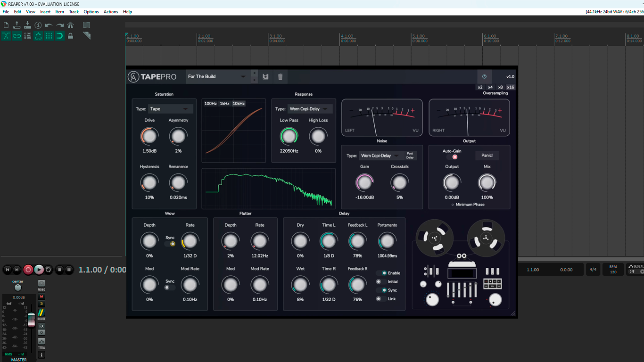Toggle noise Post Delay button
Screen dimensions: 644x362
coord(410,156)
